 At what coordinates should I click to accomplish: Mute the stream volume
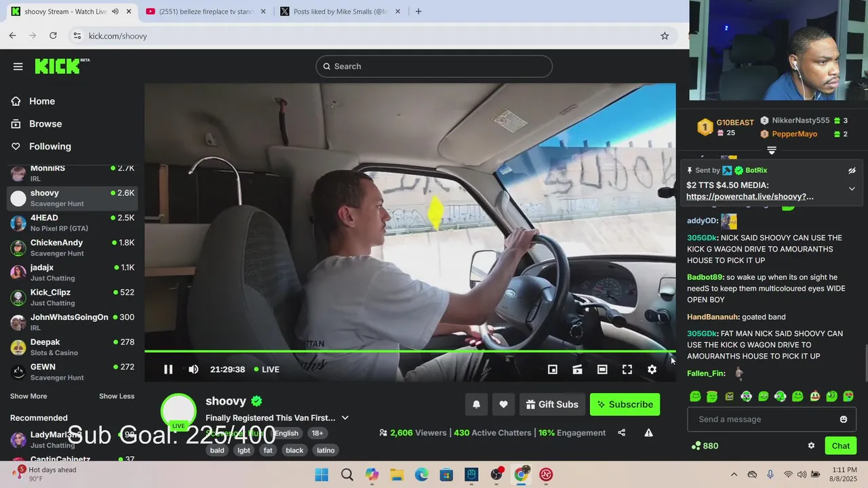click(193, 369)
